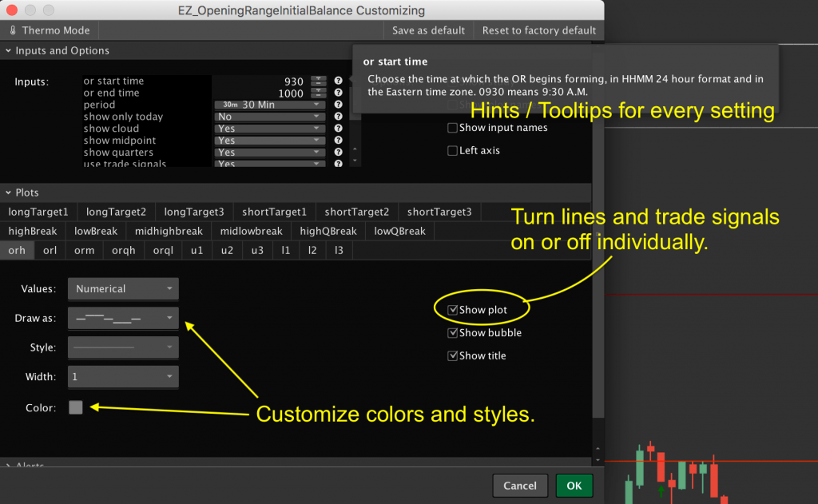This screenshot has width=818, height=504.
Task: Click the Save as default button
Action: pos(428,30)
